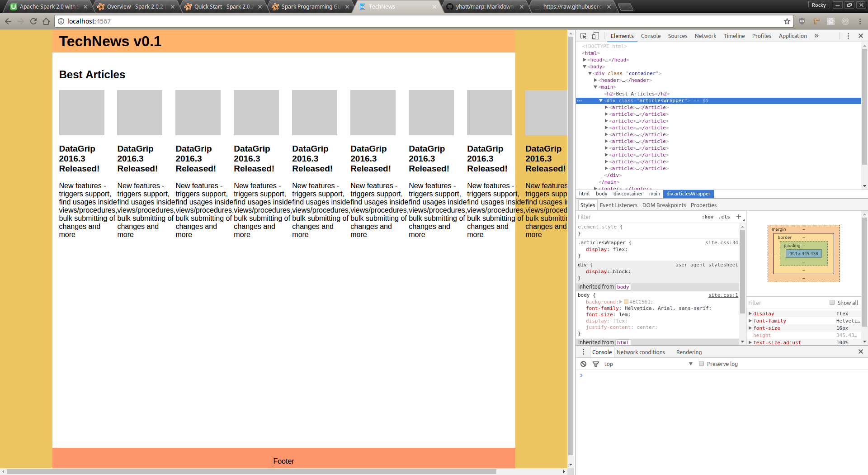The width and height of the screenshot is (868, 475).
Task: Close the Spark Programming Guide tab
Action: [347, 7]
